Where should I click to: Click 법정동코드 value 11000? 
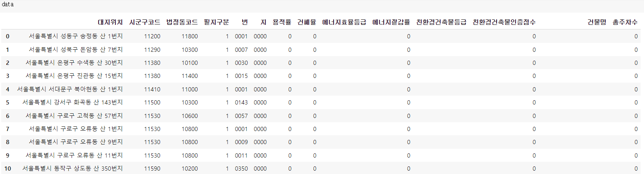[x=190, y=89]
